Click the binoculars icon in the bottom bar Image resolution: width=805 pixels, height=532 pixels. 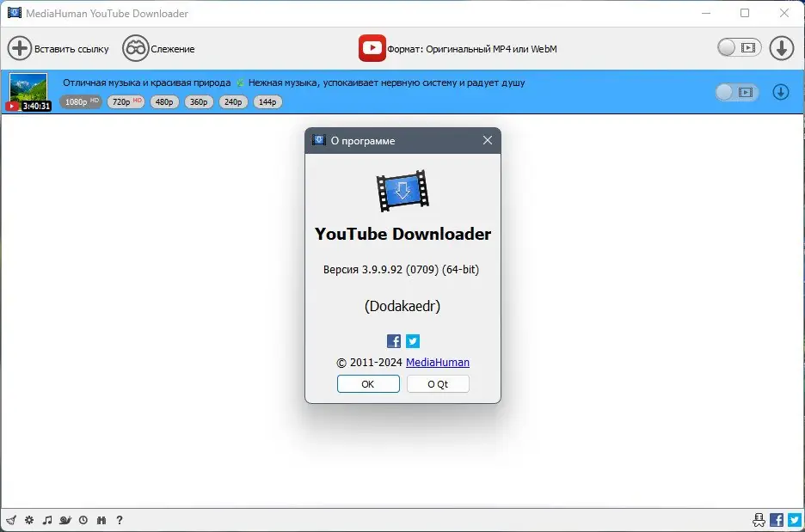(x=101, y=520)
